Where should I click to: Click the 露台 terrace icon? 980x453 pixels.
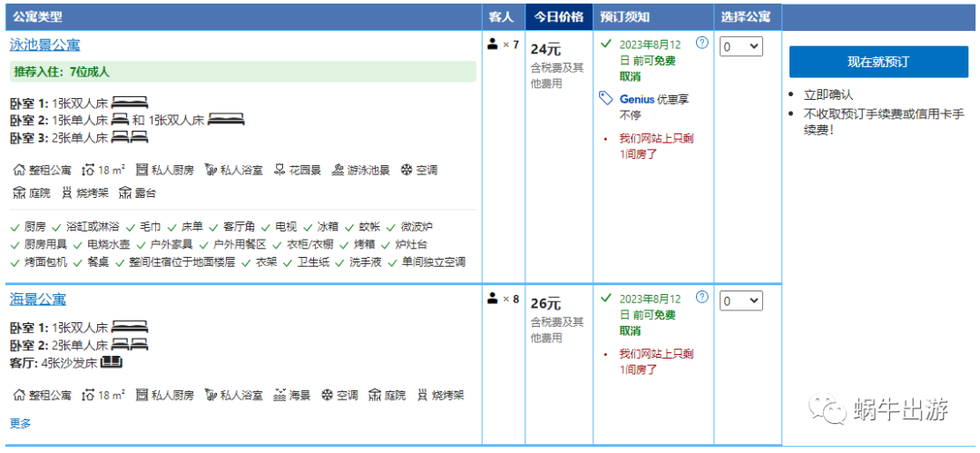click(125, 193)
